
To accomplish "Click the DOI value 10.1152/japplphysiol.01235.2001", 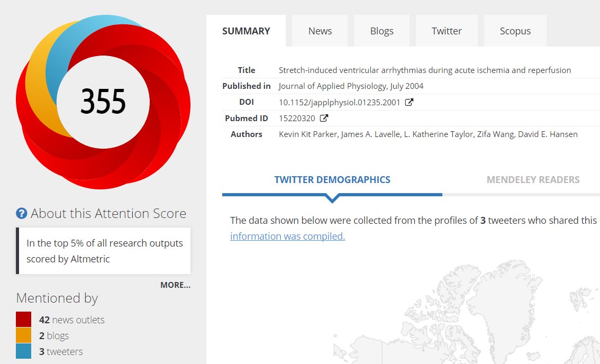I will pos(339,103).
